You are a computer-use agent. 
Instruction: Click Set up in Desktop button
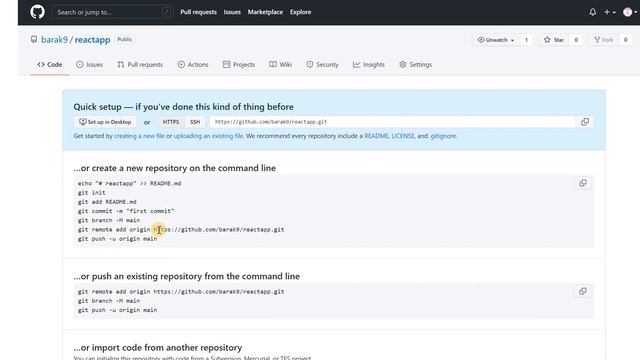coord(105,122)
